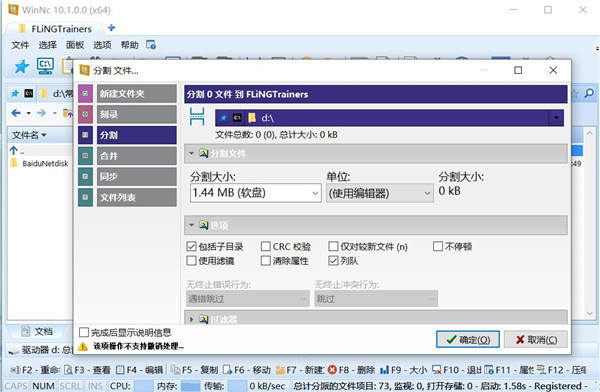Click the split file icon beside the destination path

click(x=197, y=117)
